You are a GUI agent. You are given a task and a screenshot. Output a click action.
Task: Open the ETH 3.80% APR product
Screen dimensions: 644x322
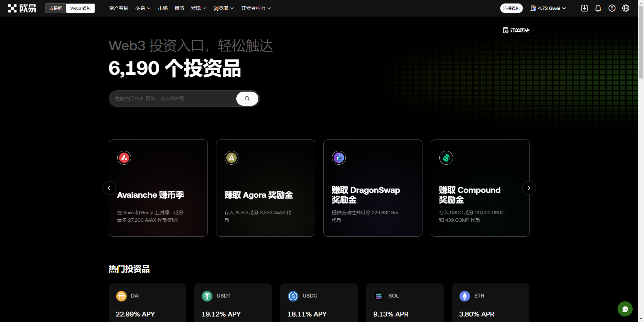pyautogui.click(x=491, y=303)
